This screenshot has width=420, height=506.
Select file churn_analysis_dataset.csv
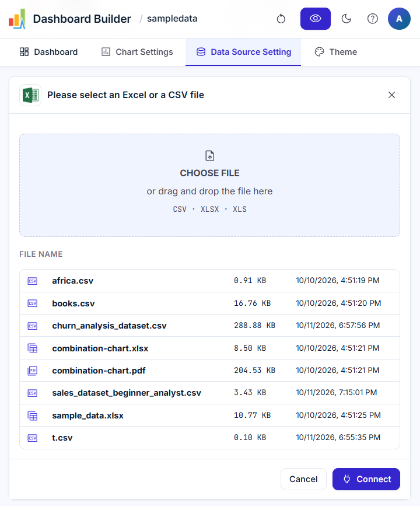(209, 326)
